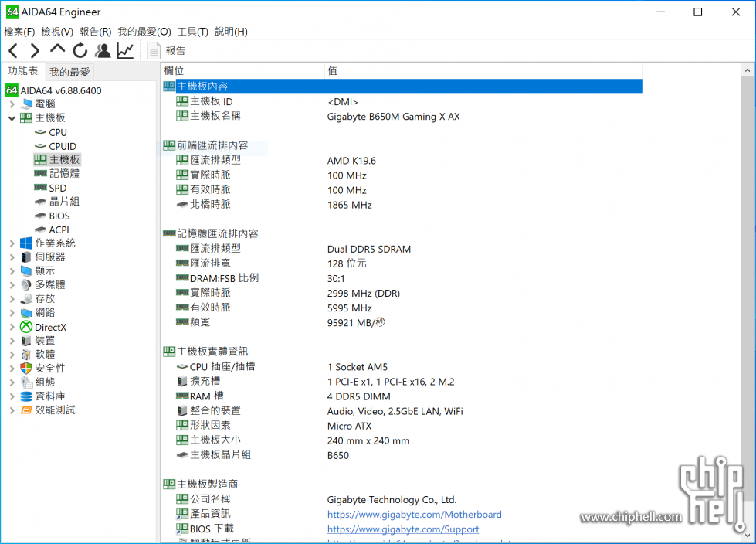This screenshot has width=756, height=544.
Task: Open the chart graph toolbar icon
Action: [125, 51]
